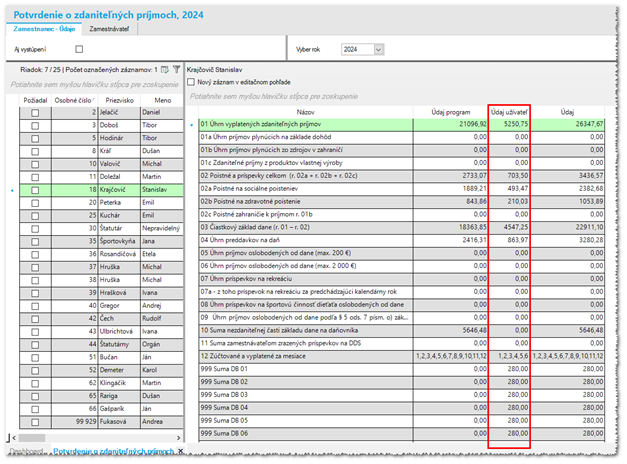Edit user value 5250,75 in row 01
Viewport: 627px width, 464px height.
pyautogui.click(x=509, y=125)
